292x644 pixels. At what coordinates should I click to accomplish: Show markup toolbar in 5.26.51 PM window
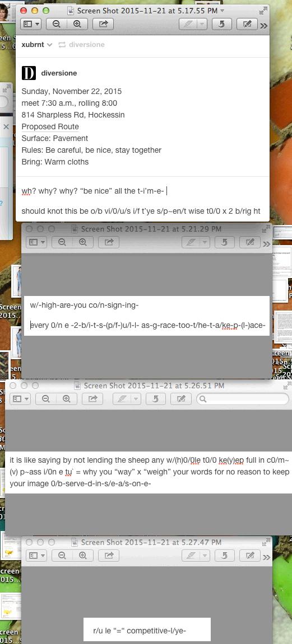point(181,398)
